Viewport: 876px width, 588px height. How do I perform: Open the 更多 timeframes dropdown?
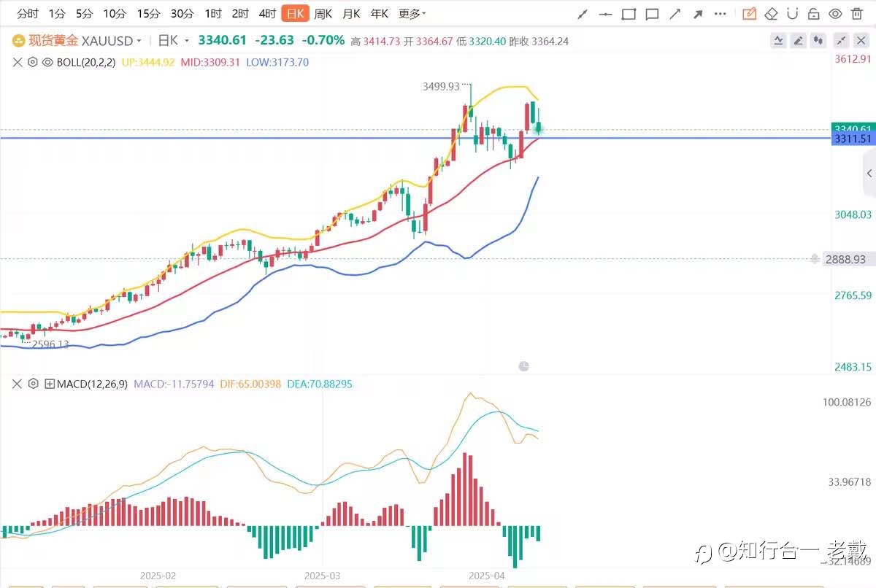[412, 14]
